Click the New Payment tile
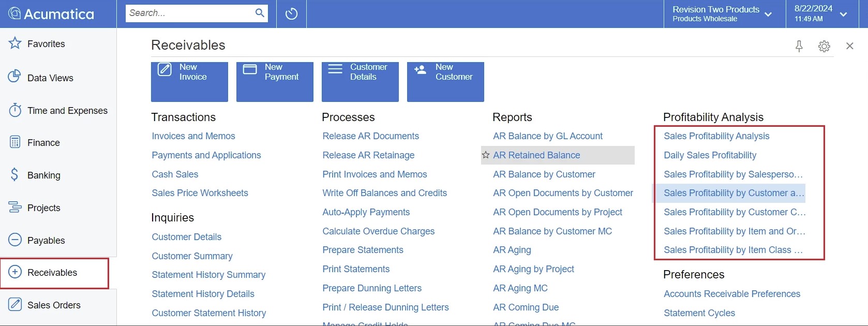Image resolution: width=868 pixels, height=326 pixels. coord(275,82)
